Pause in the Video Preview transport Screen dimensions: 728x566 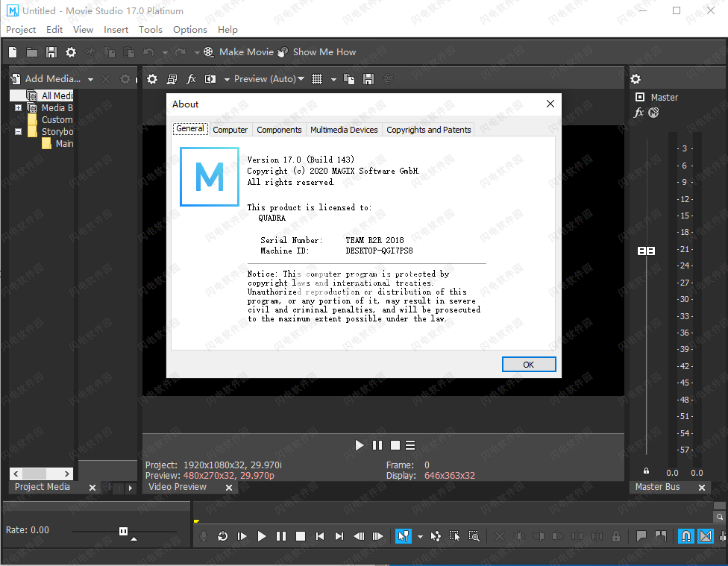(377, 445)
